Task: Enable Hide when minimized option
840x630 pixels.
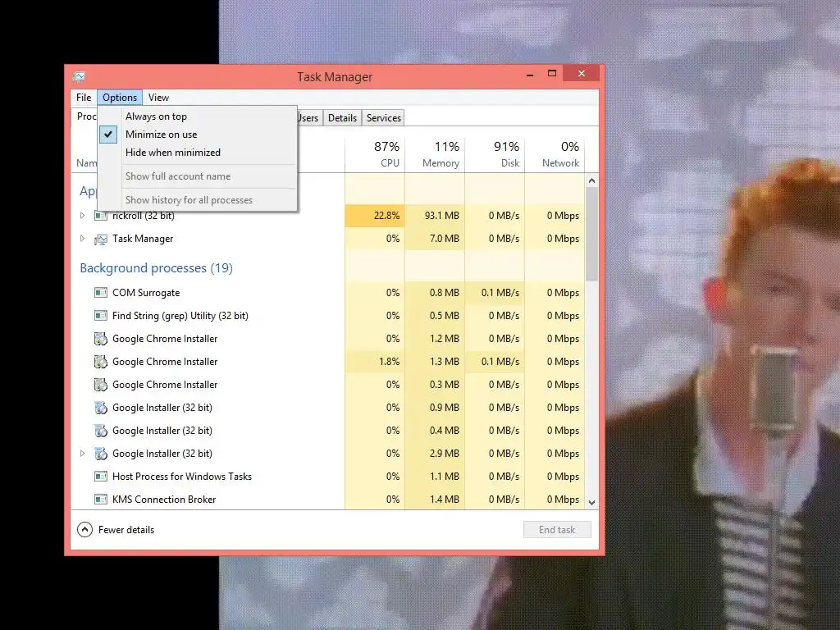Action: tap(197, 153)
